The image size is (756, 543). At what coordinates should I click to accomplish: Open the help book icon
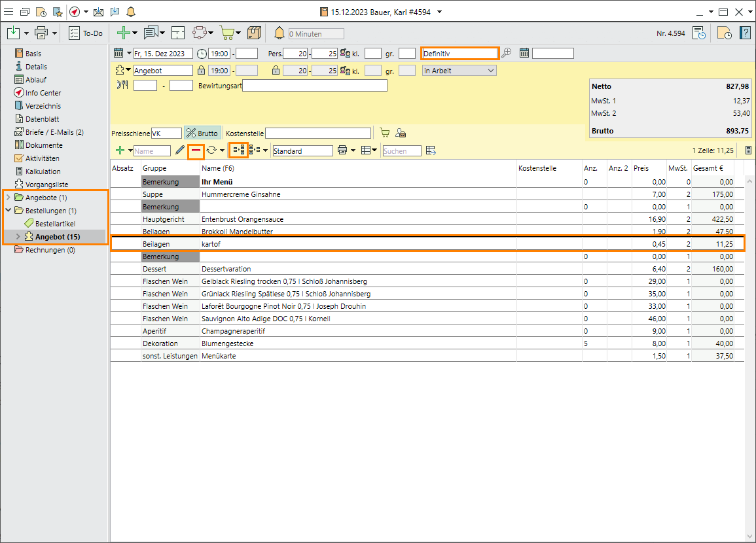[745, 33]
